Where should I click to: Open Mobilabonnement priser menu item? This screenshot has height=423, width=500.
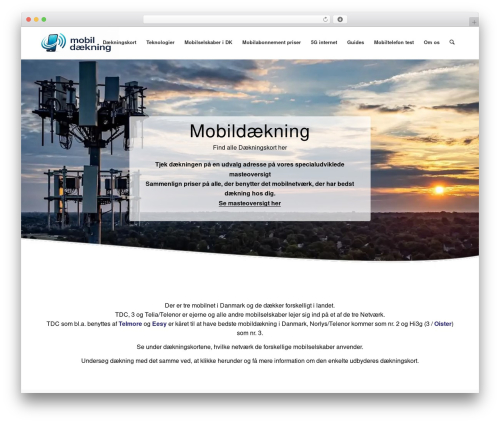(x=271, y=42)
